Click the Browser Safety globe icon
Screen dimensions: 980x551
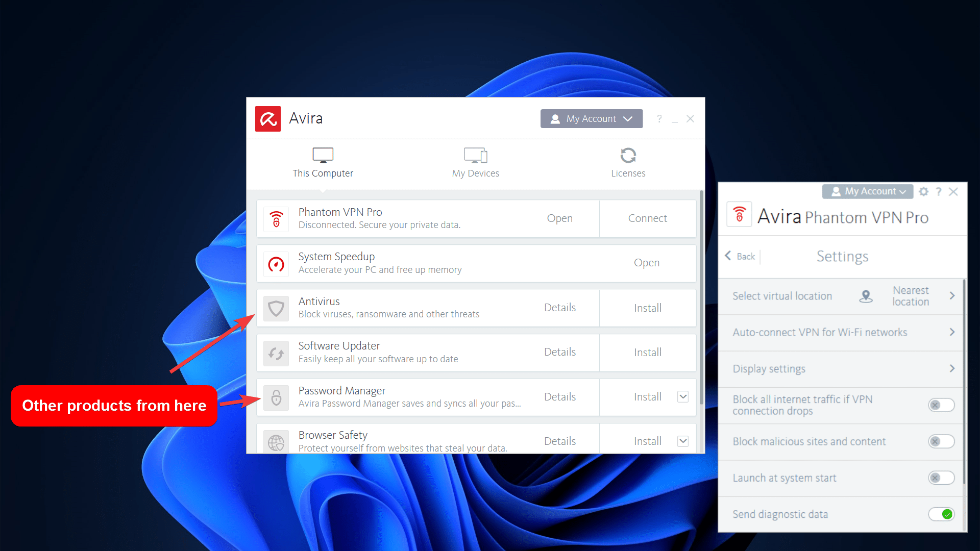[276, 442]
